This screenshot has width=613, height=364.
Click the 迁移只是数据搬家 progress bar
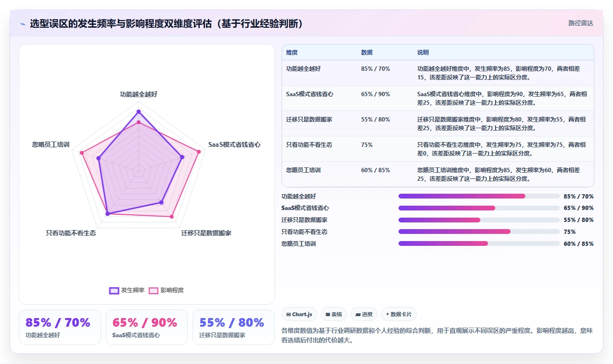click(479, 220)
